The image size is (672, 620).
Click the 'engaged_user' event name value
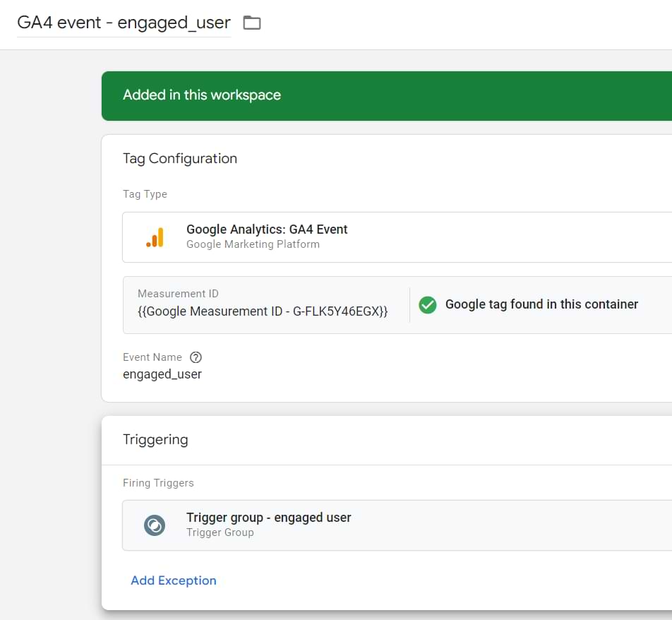tap(162, 374)
